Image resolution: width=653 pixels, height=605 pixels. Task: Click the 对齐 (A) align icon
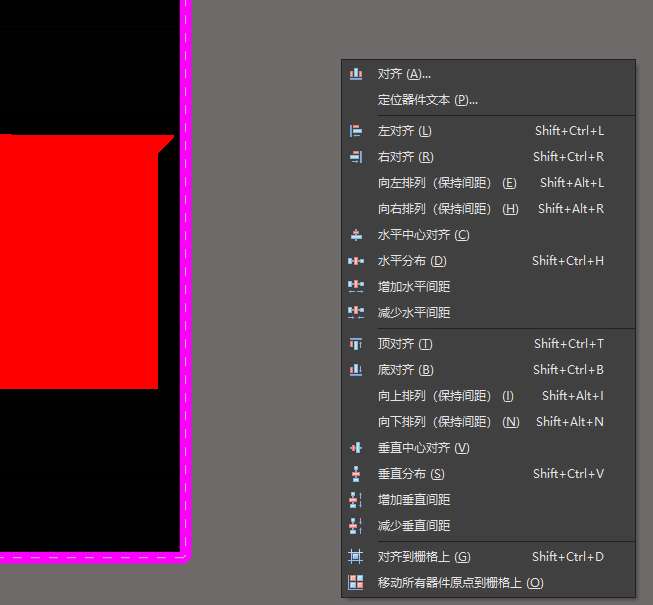tap(356, 74)
